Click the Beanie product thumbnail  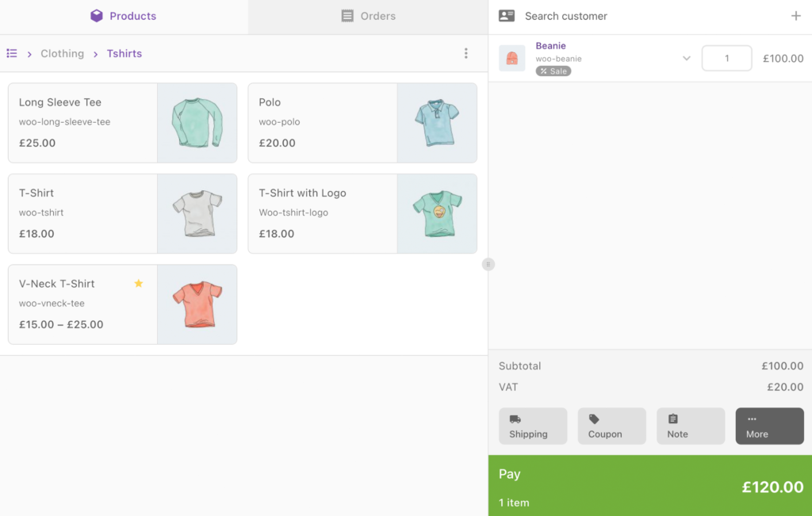point(511,58)
